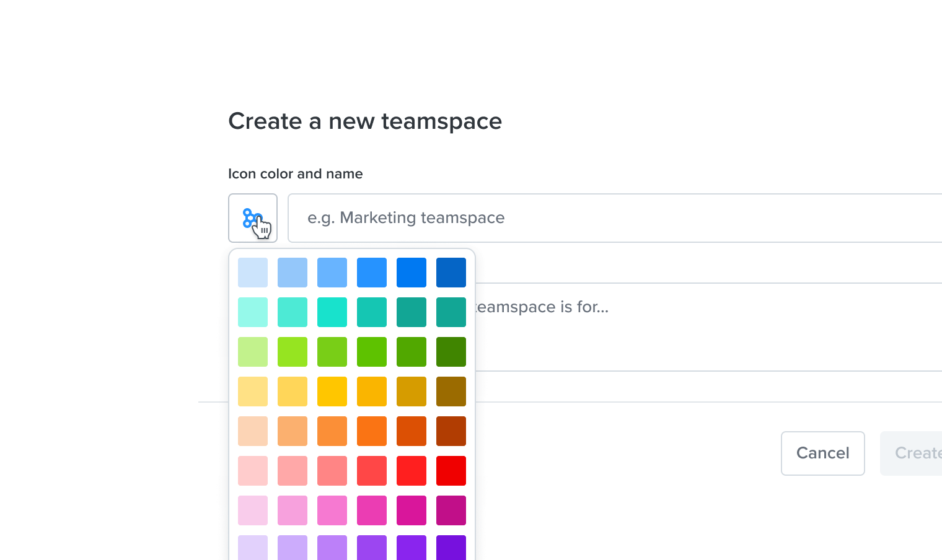Pick the lightest swatch in the yellow row
This screenshot has height=560, width=942.
(253, 392)
